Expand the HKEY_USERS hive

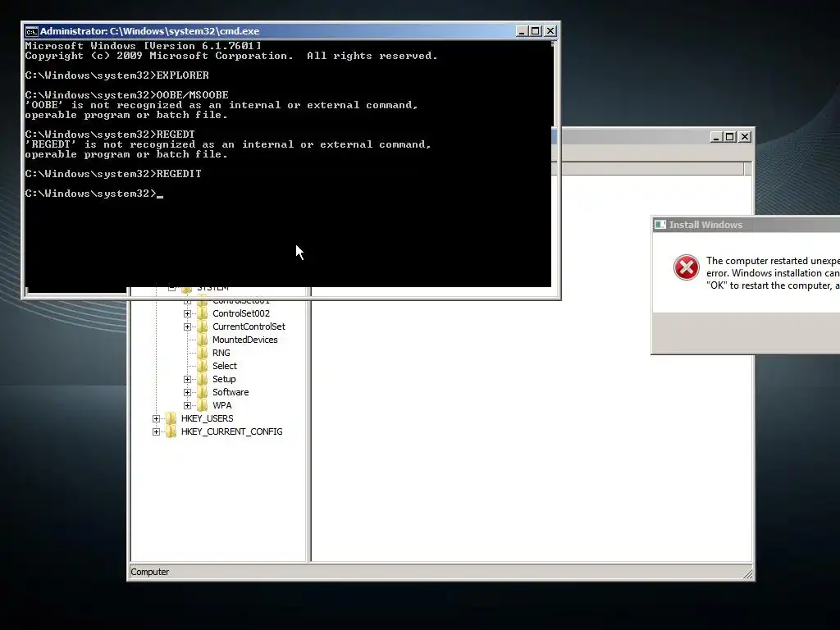point(156,418)
